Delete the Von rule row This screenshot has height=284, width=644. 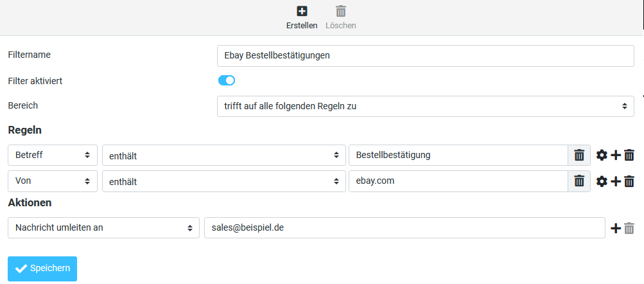coord(629,181)
